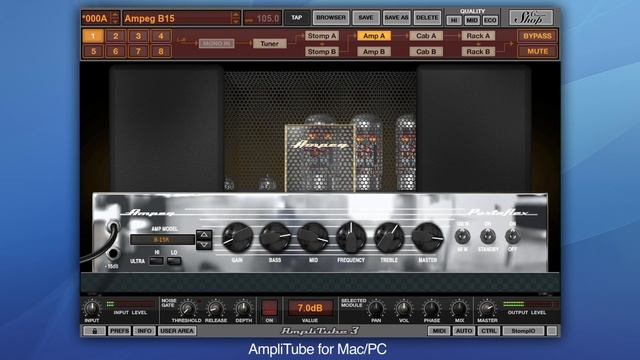Click the SAVE button

[366, 18]
